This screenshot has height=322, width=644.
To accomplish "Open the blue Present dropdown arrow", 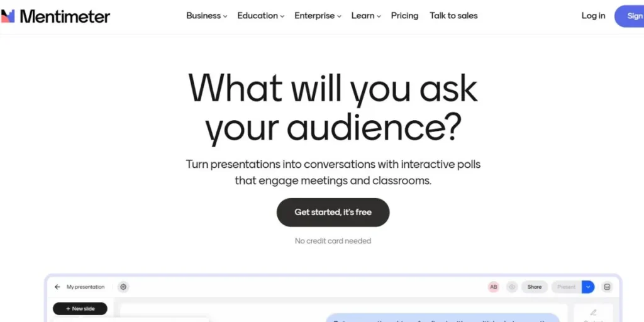I will click(588, 287).
